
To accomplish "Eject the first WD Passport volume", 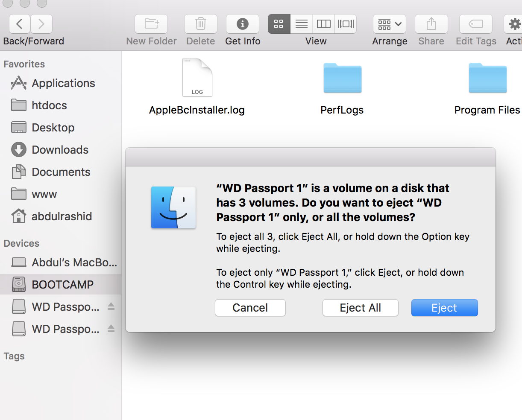I will click(111, 306).
